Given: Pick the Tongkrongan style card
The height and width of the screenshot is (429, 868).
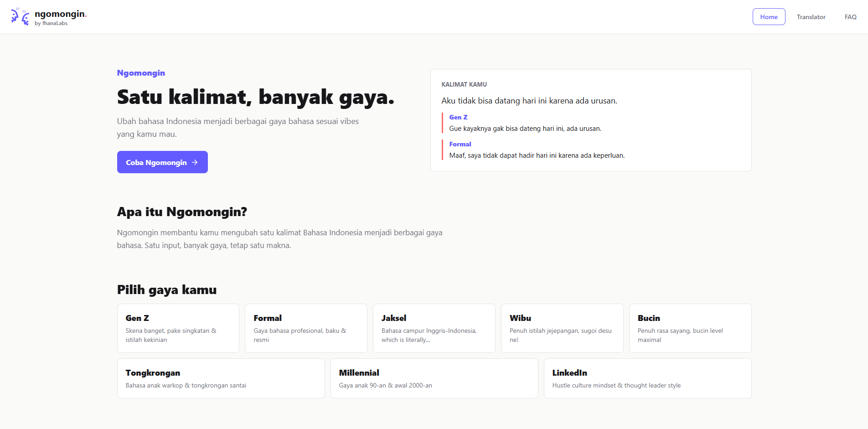Looking at the screenshot, I should click(221, 378).
